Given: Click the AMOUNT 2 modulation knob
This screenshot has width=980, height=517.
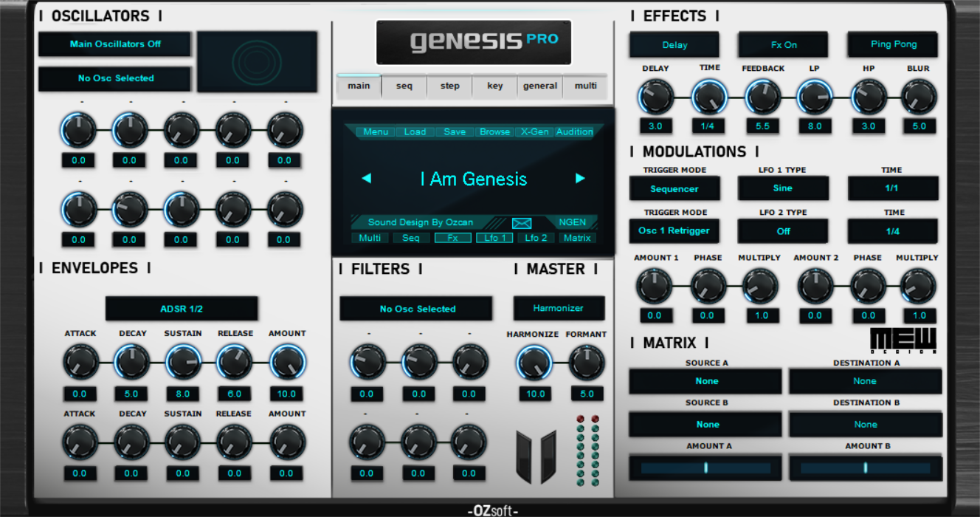Looking at the screenshot, I should (815, 286).
